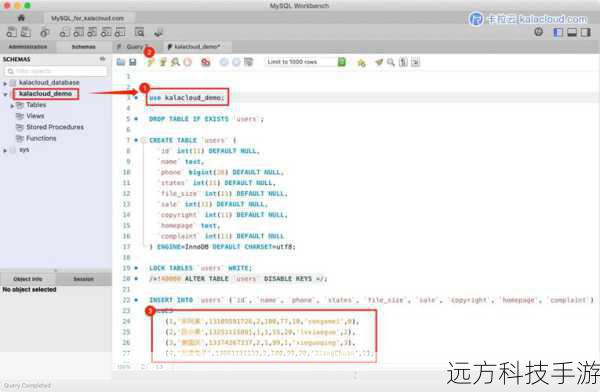Screen dimensions: 600x392
Task: Select Tables under kalacloud_demo
Action: point(36,105)
